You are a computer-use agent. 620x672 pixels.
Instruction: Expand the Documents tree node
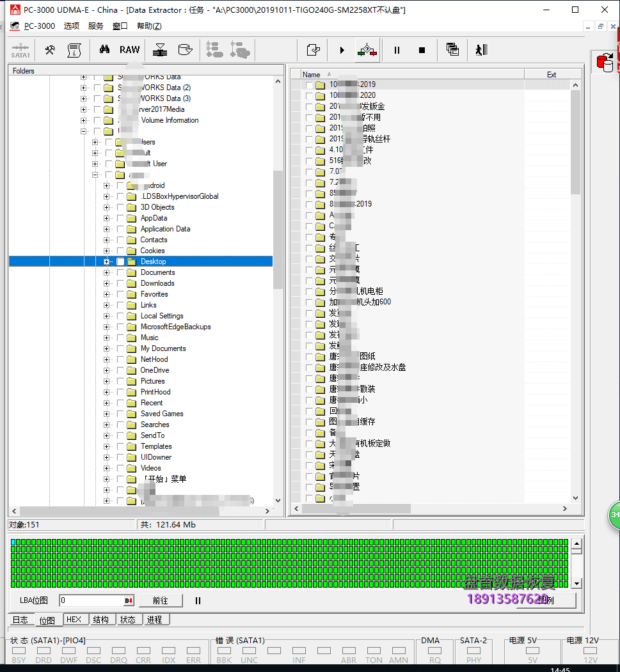point(106,272)
